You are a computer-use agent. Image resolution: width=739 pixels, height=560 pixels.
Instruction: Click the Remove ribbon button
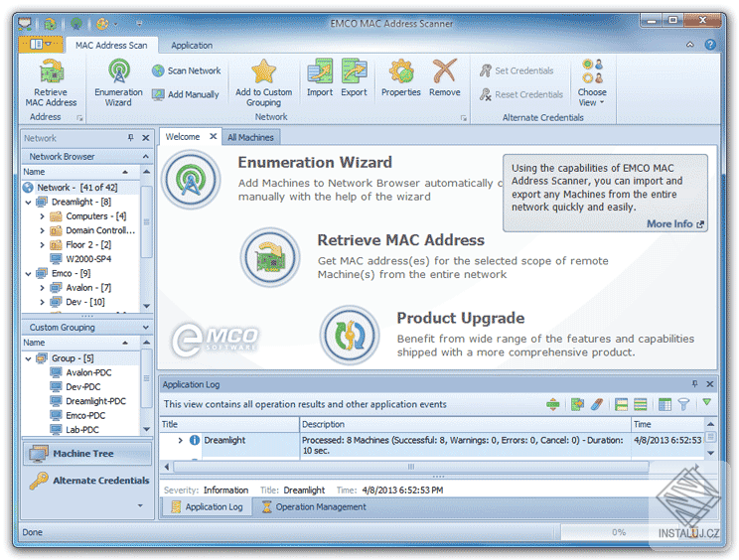point(444,78)
